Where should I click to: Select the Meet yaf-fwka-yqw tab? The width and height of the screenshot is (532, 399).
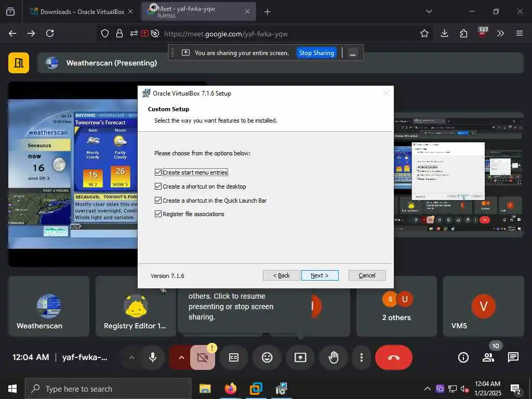pos(199,11)
